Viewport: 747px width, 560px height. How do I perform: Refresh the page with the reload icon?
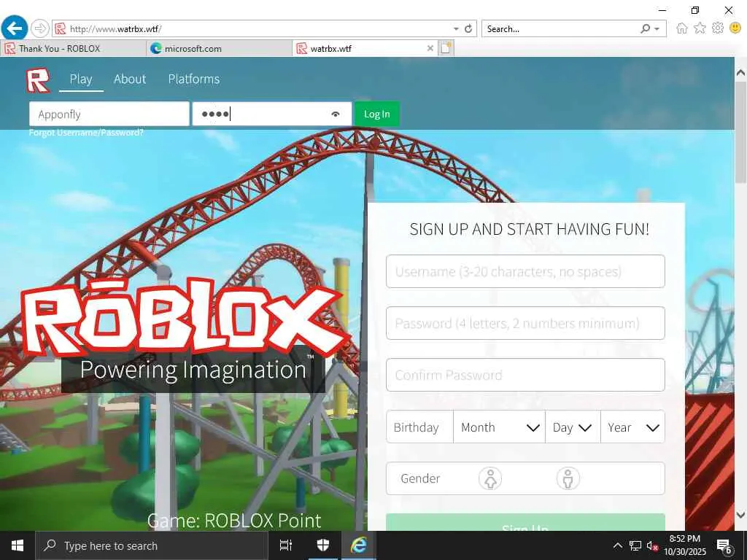click(468, 28)
